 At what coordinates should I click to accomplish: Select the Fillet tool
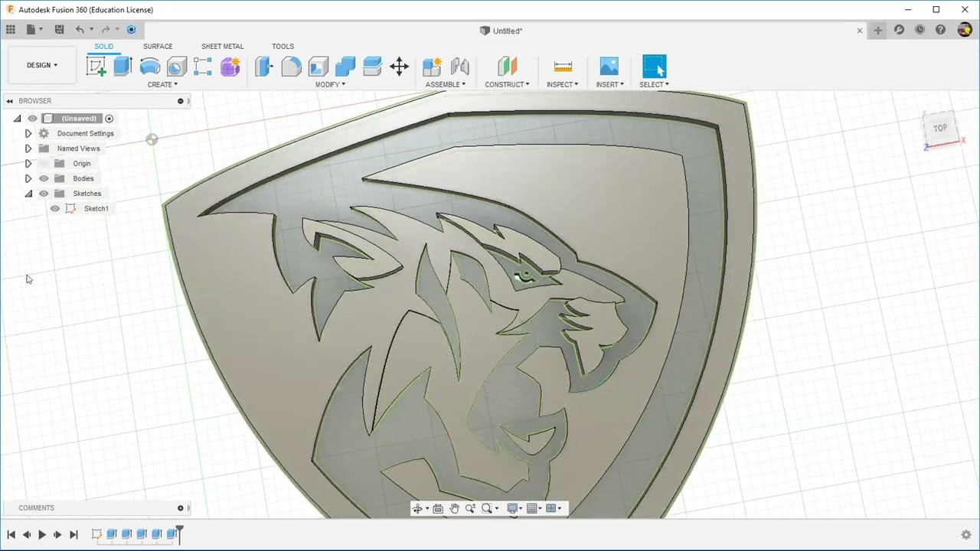pos(291,67)
